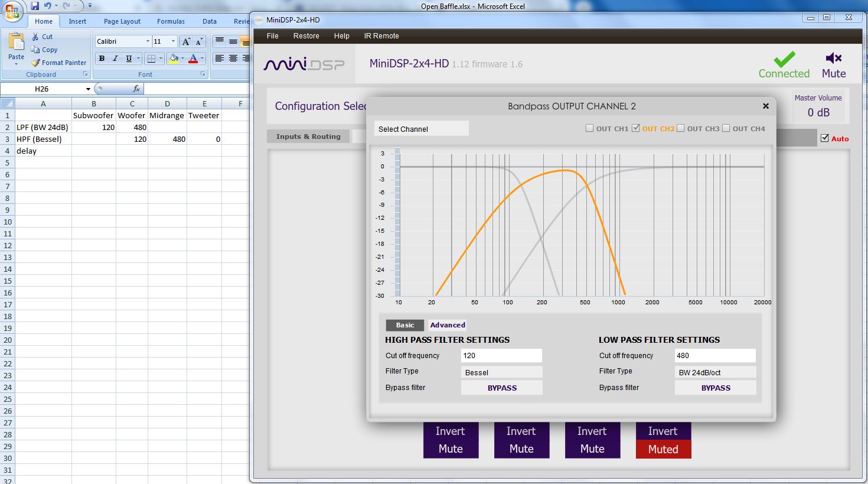Cut selection with scissors icon
This screenshot has height=484, width=868.
click(43, 37)
